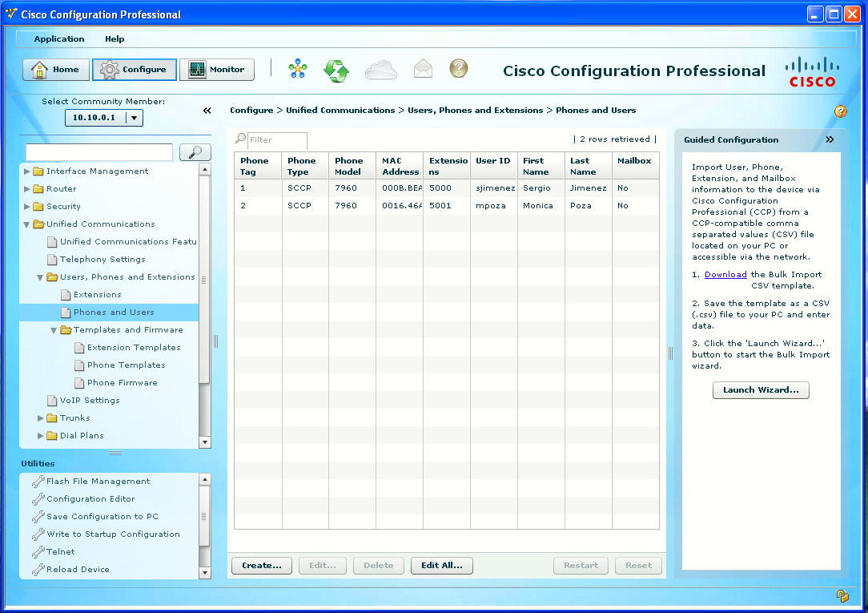The height and width of the screenshot is (613, 868).
Task: Click Edit All... button
Action: 442,566
